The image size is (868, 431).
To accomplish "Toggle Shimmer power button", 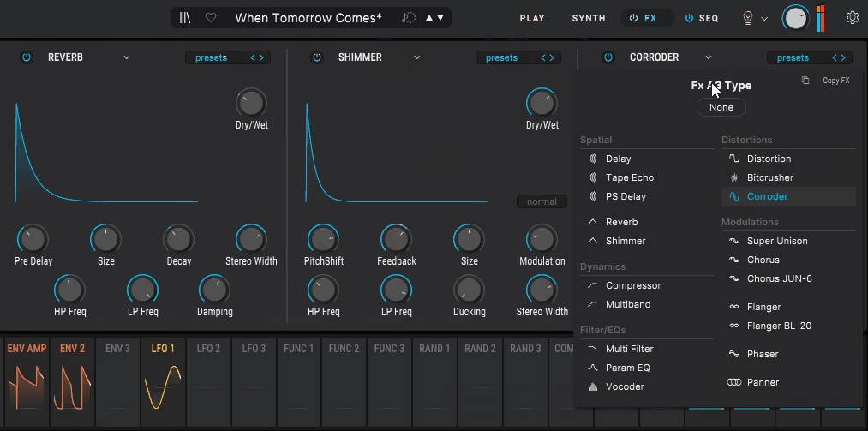I will 317,57.
